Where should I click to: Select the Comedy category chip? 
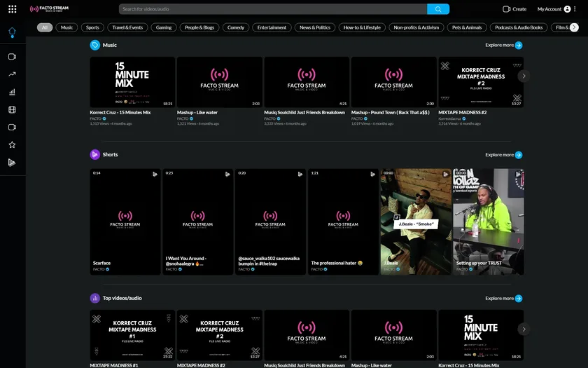pyautogui.click(x=235, y=27)
